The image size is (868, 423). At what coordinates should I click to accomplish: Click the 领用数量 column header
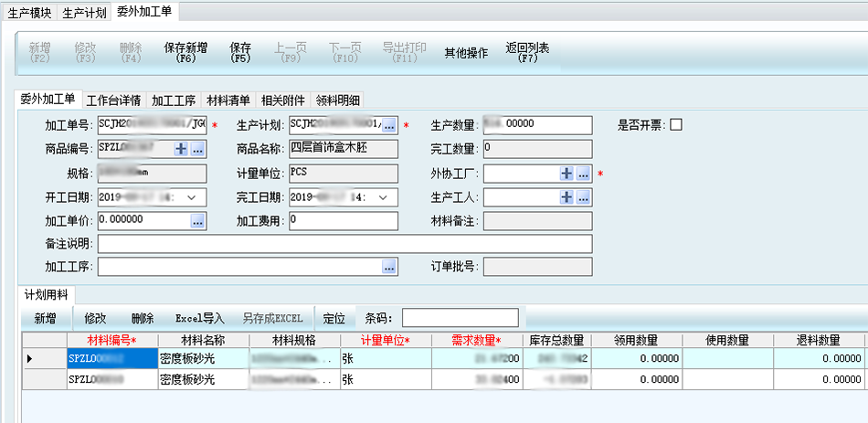[637, 340]
